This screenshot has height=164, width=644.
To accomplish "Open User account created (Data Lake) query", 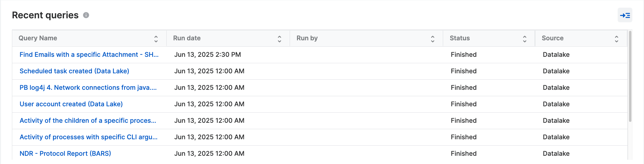I will (x=71, y=104).
